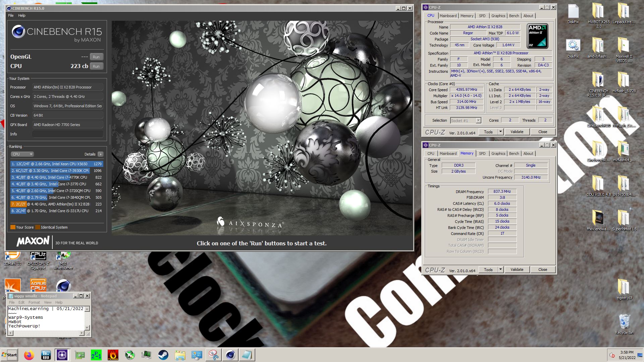Viewport: 644px width, 362px height.
Task: Open About tab in lower CPU-Z
Action: tap(528, 154)
